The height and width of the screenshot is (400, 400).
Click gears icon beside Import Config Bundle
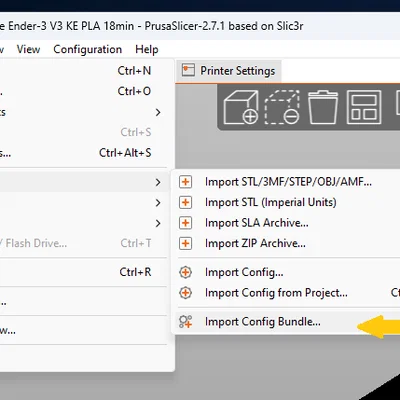[x=185, y=322]
